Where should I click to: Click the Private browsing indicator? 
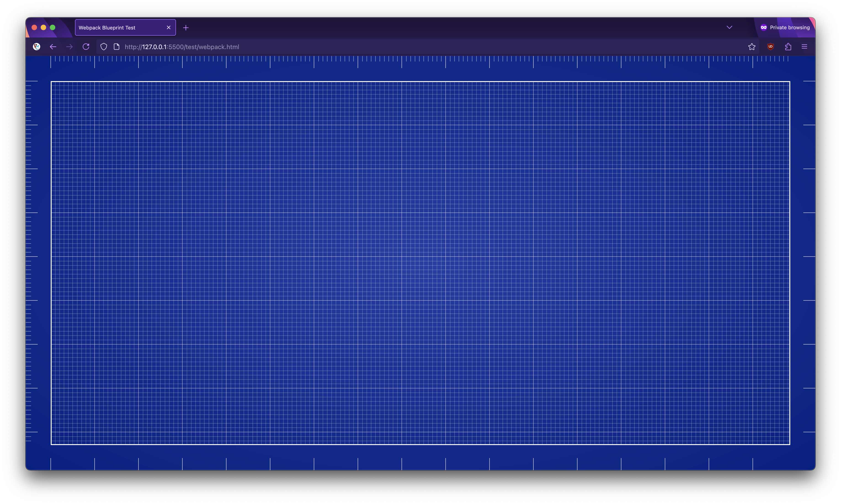(785, 27)
